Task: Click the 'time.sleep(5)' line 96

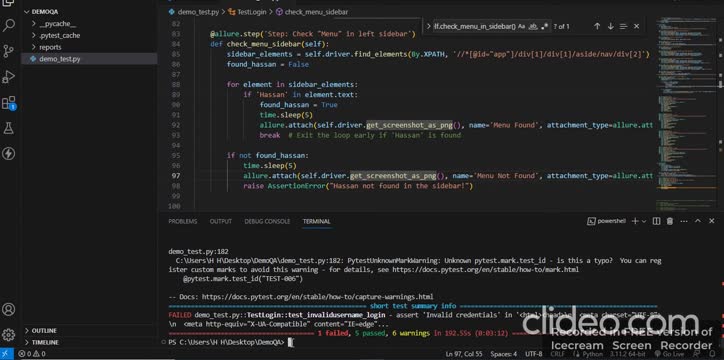Action: 270,166
